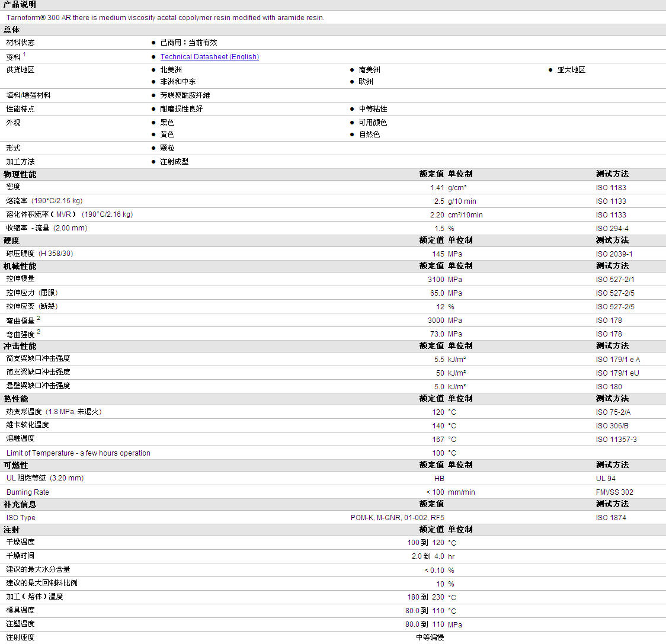
Task: Click the '干燥时间' row label
Action: coord(20,556)
